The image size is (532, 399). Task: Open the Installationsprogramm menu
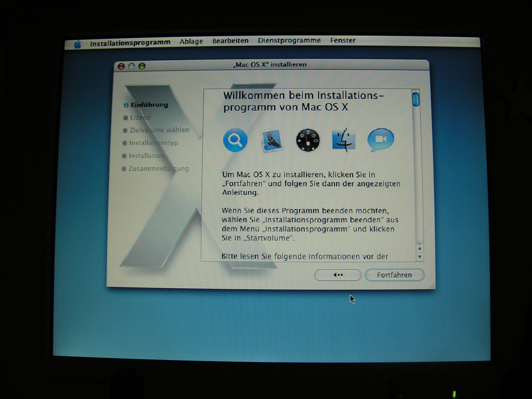[x=131, y=41]
